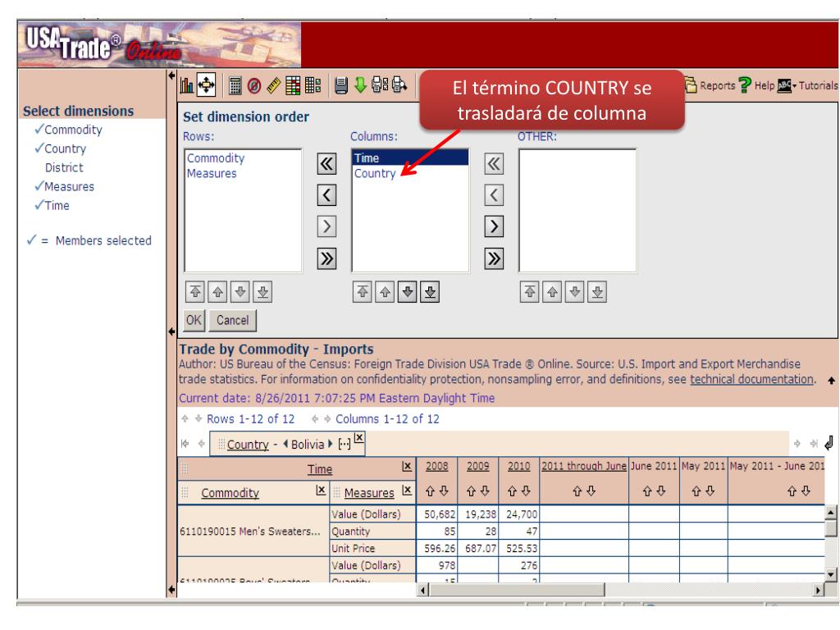Sort descending on the 2010 column
This screenshot has height=630, width=840.
[x=526, y=491]
